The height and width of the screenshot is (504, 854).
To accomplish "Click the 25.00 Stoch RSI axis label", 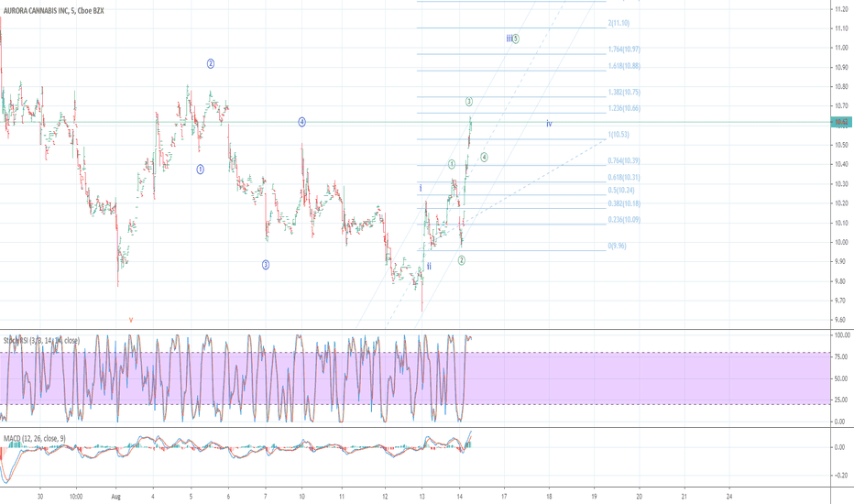I will [x=841, y=400].
